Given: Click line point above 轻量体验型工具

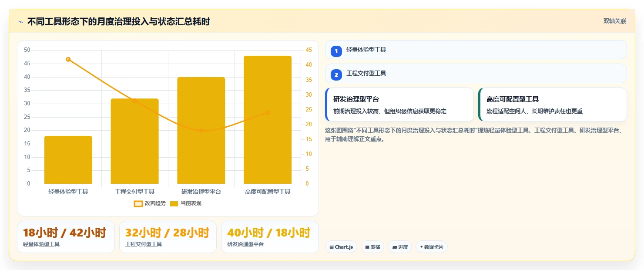Looking at the screenshot, I should click(68, 59).
